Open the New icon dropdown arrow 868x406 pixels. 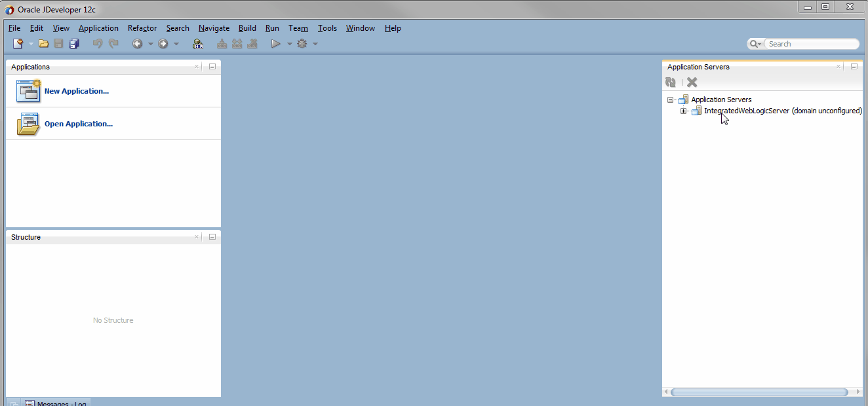click(30, 44)
